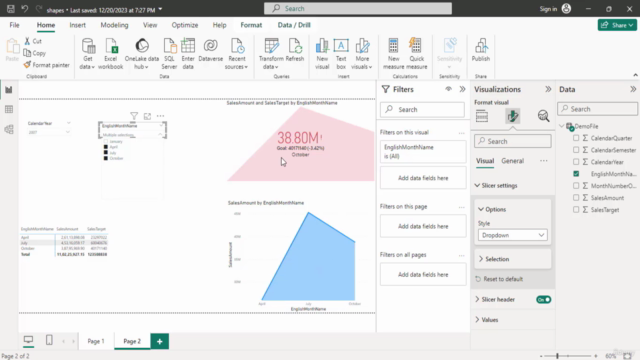The height and width of the screenshot is (360, 640).
Task: Check the CalendarSemester field
Action: tap(576, 150)
